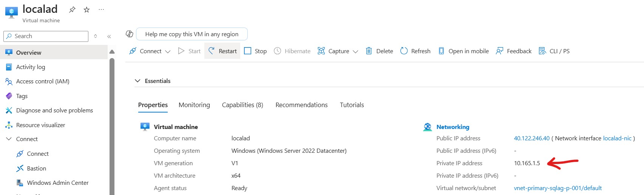This screenshot has width=644, height=195.
Task: Click the Start toolbar button
Action: pyautogui.click(x=189, y=51)
